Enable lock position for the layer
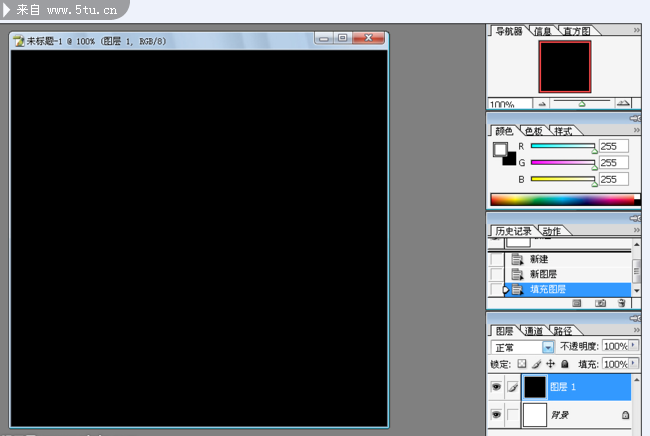This screenshot has height=436, width=650. [550, 364]
